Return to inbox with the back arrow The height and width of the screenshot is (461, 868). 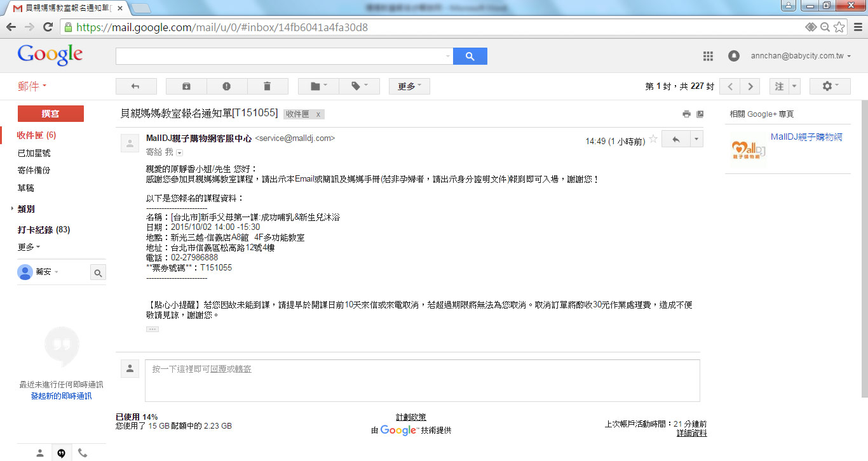[134, 86]
